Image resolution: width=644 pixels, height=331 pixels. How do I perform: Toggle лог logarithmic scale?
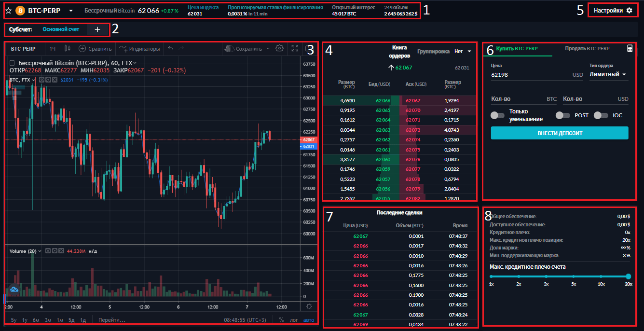click(294, 319)
